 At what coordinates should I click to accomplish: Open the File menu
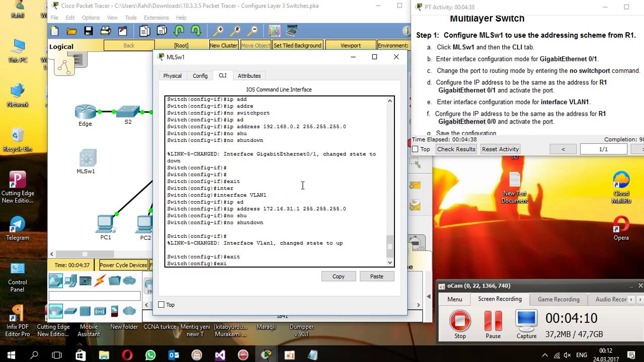54,18
